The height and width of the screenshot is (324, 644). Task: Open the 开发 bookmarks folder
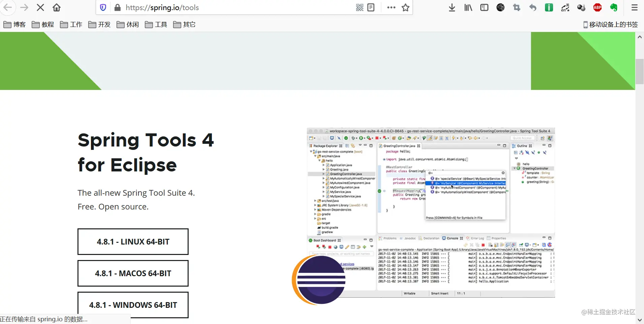coord(99,25)
